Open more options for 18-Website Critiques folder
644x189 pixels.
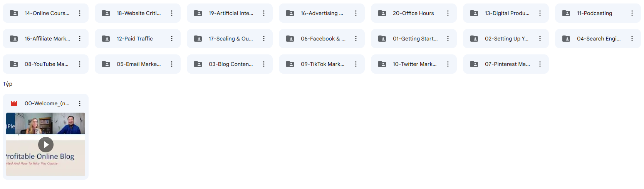pyautogui.click(x=172, y=13)
